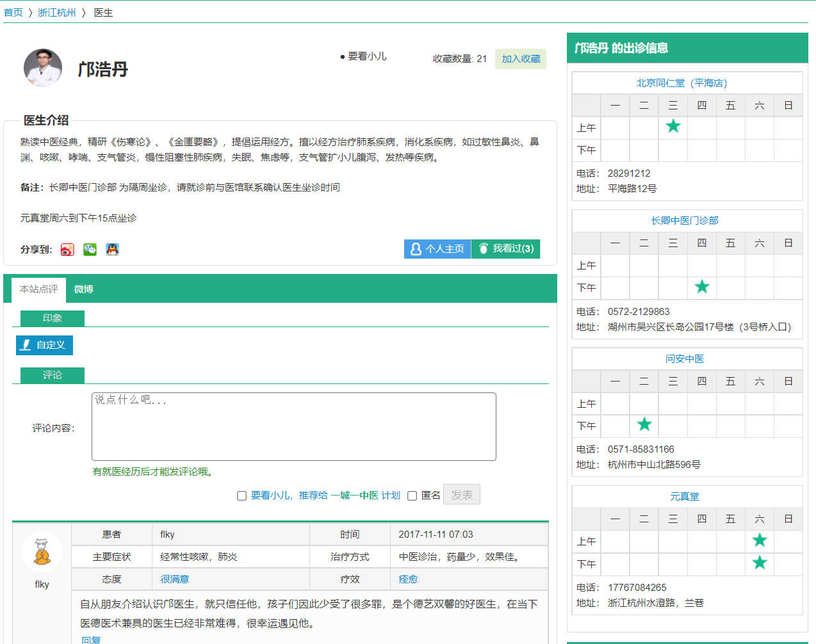Click the 自定义 impression button
This screenshot has width=816, height=644.
pyautogui.click(x=44, y=345)
